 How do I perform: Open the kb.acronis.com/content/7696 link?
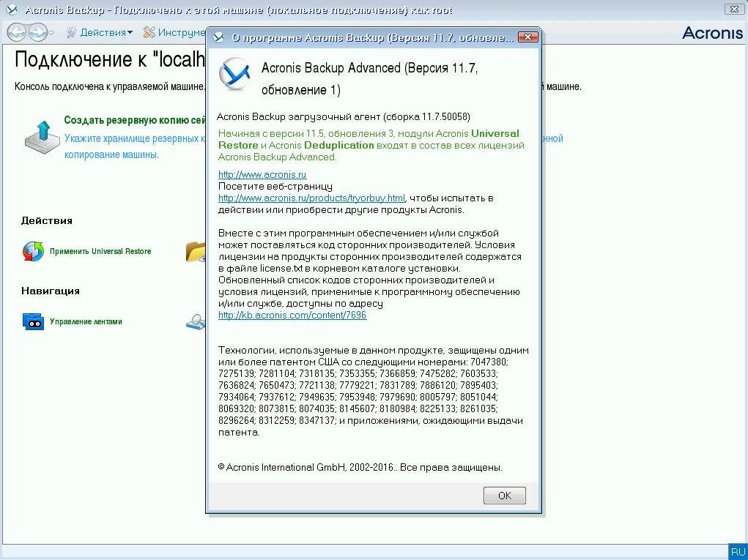pyautogui.click(x=292, y=315)
